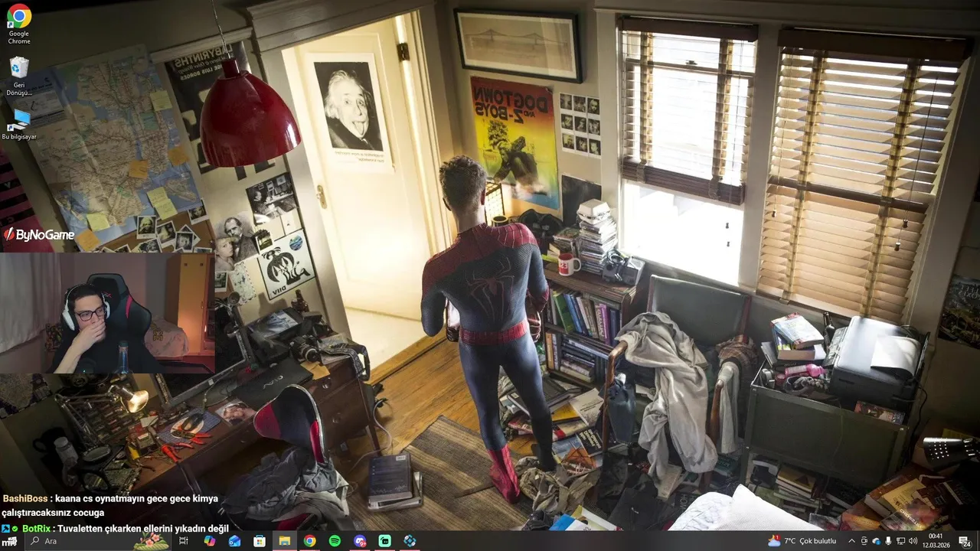
Task: Open the Google Chrome desktop shortcut
Action: pyautogui.click(x=19, y=24)
